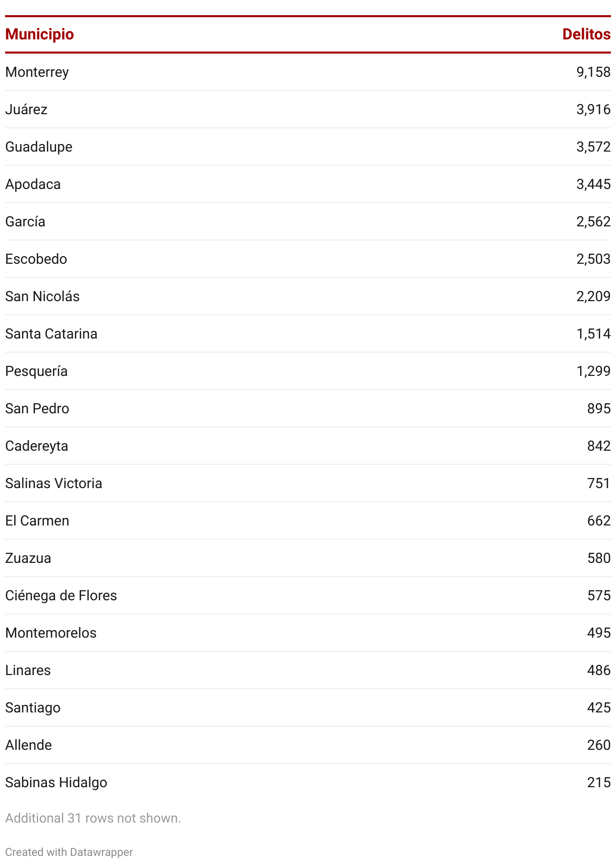Screen dimensions: 616x864
Task: Click El Carmen's 662 value
Action: (599, 521)
